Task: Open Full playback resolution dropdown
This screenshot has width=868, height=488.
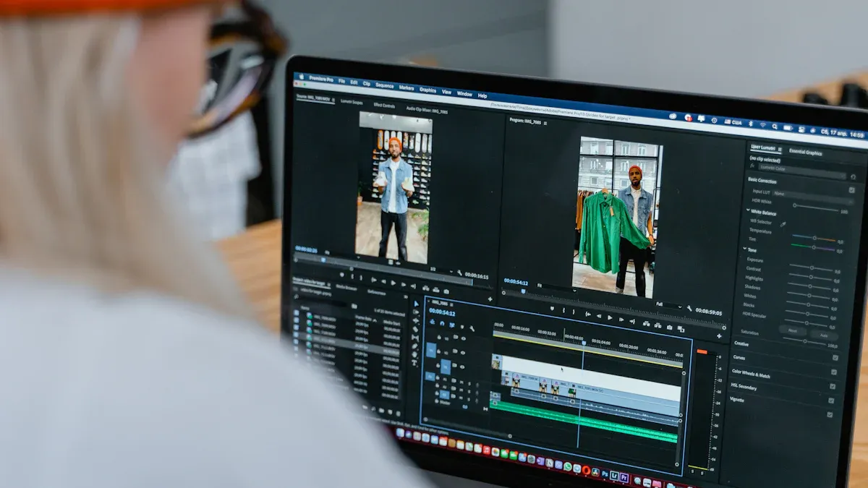Action: point(668,305)
